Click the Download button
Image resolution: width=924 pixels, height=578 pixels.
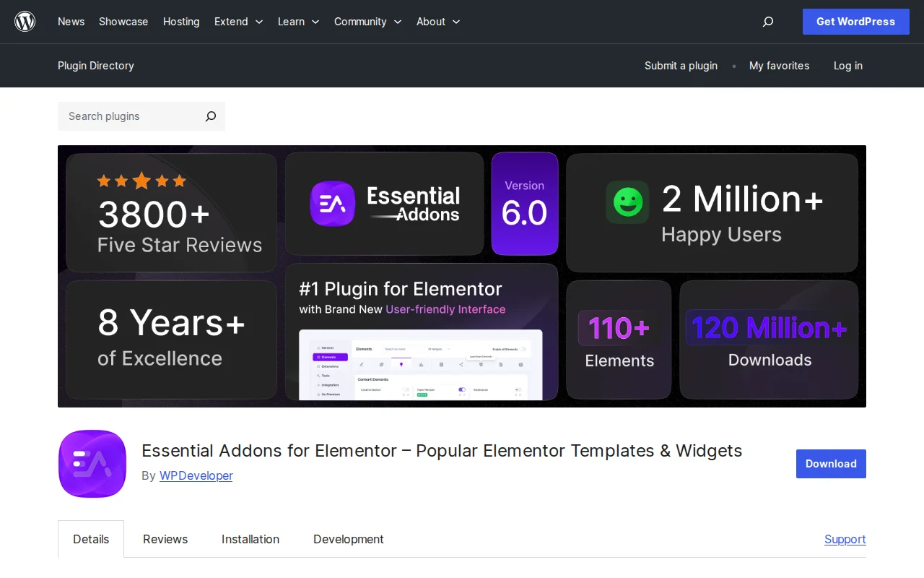click(x=831, y=464)
